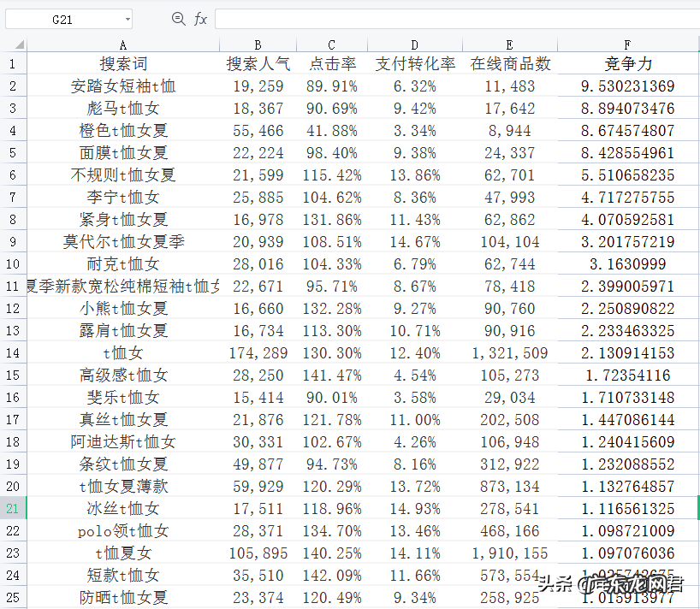This screenshot has height=609, width=700.
Task: Click the cell showing 1,321,509
Action: click(509, 352)
